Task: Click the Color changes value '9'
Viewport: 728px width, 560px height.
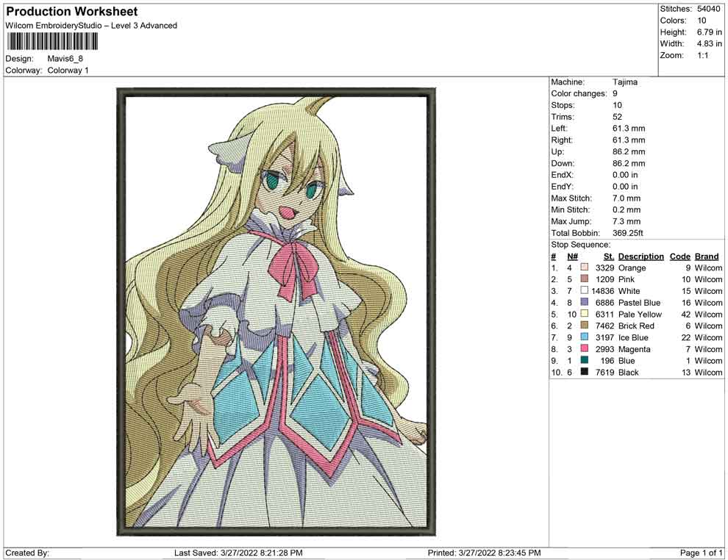Action: pos(615,94)
